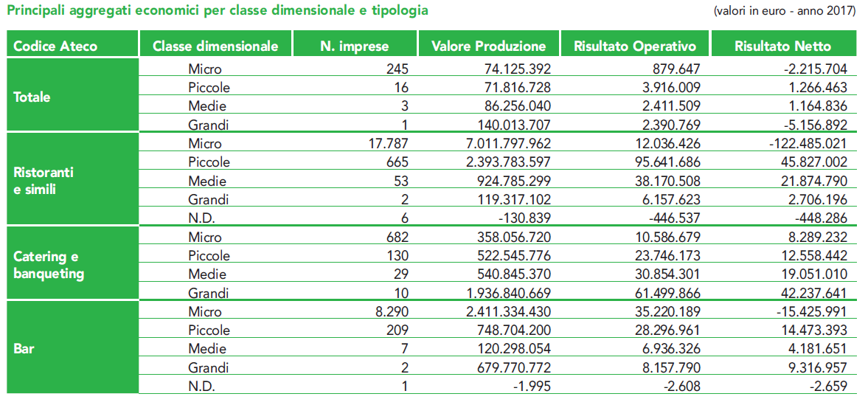Viewport: 868px width, 405px height.
Task: Select the Risultato Netto column header
Action: [x=782, y=46]
